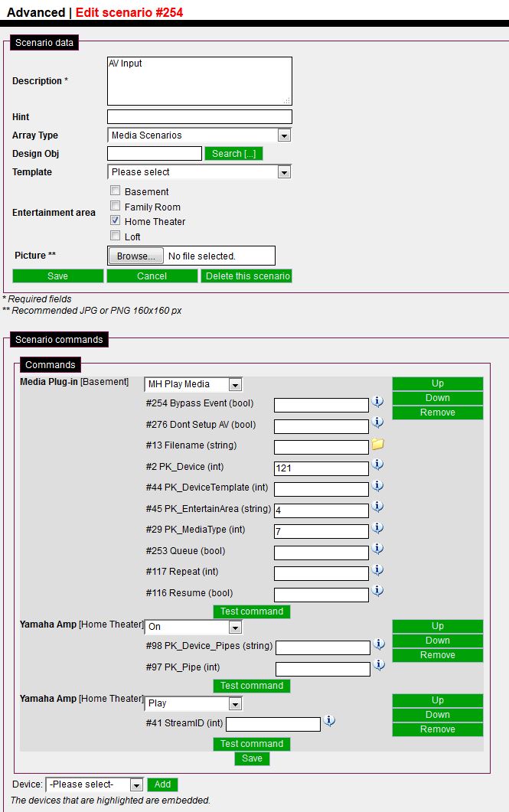Cancel scenario editing
This screenshot has height=812, width=509.
pos(152,276)
